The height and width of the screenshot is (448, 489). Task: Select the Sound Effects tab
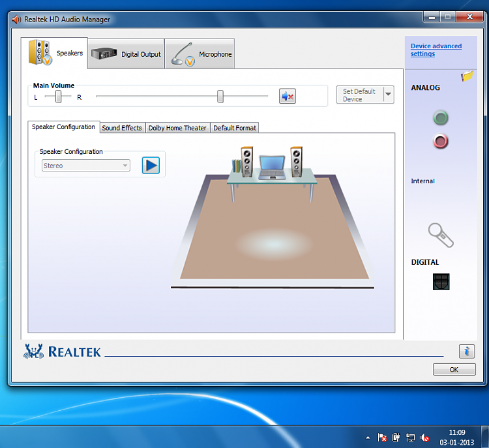coord(122,128)
